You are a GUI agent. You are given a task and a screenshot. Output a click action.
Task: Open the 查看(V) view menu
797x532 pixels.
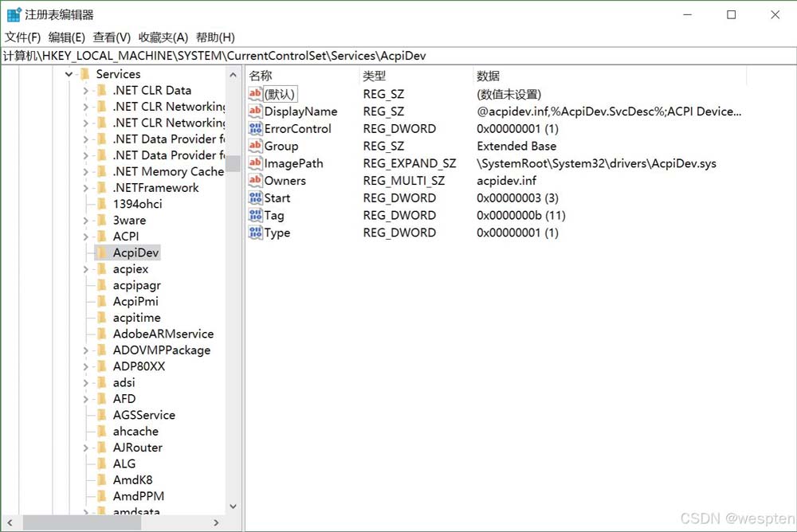coord(112,37)
